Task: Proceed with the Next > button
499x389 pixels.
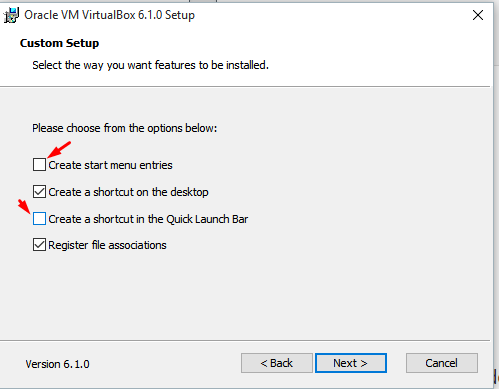Action: (x=351, y=363)
